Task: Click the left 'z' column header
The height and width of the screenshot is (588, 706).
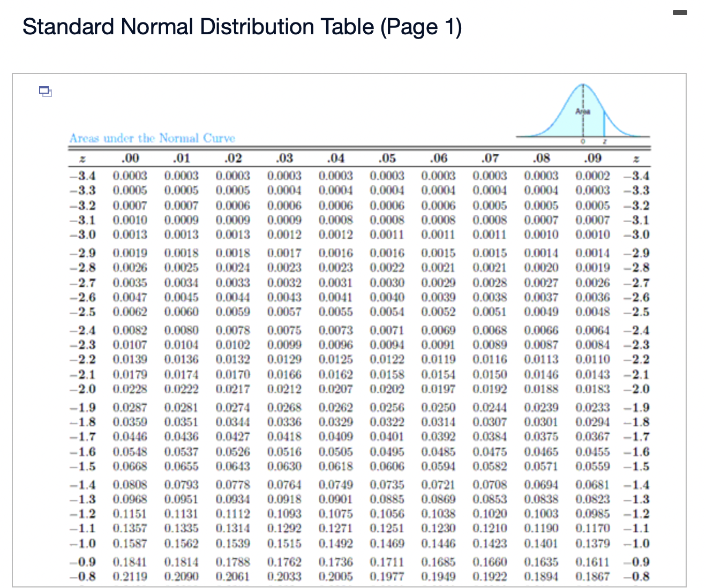Action: pos(81,158)
